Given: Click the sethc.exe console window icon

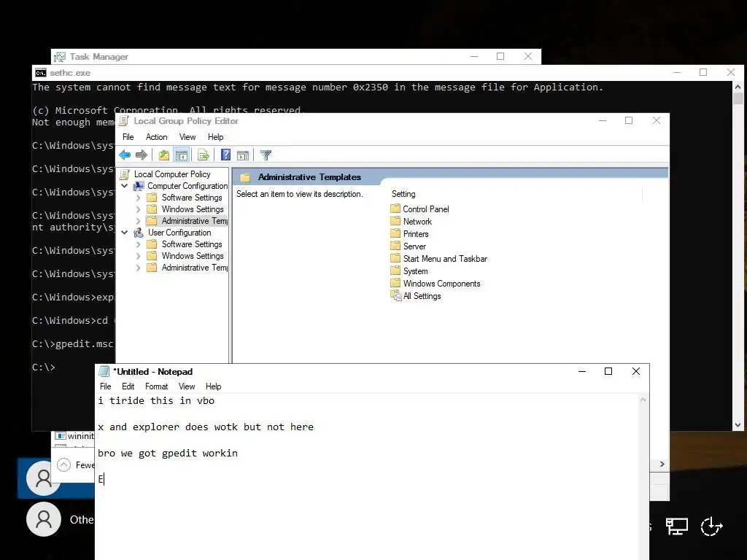Looking at the screenshot, I should pyautogui.click(x=41, y=72).
